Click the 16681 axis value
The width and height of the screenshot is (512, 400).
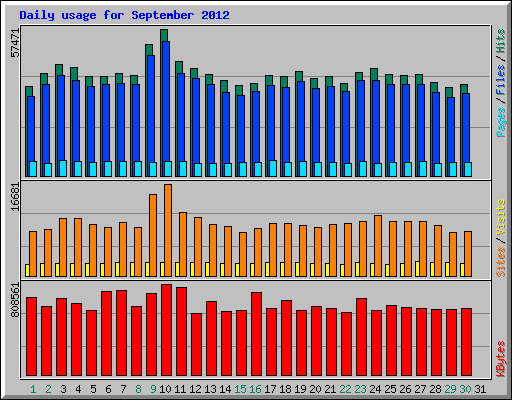point(15,197)
